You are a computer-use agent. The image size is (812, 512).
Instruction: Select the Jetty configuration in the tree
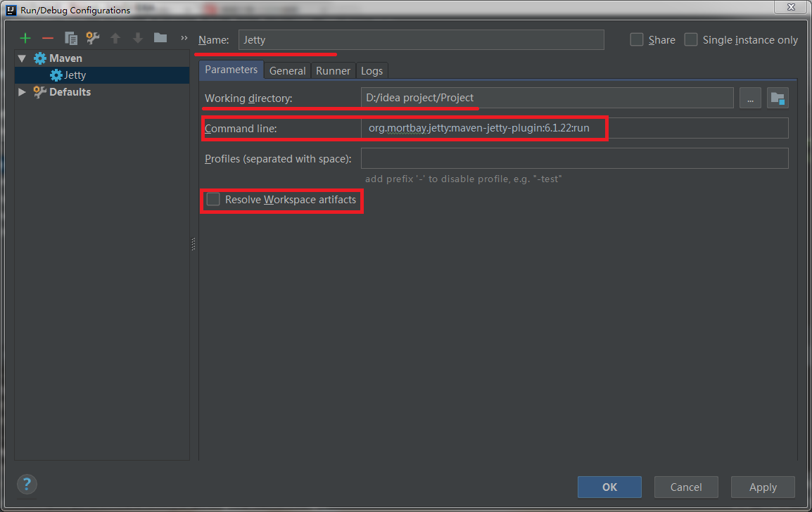pos(102,75)
